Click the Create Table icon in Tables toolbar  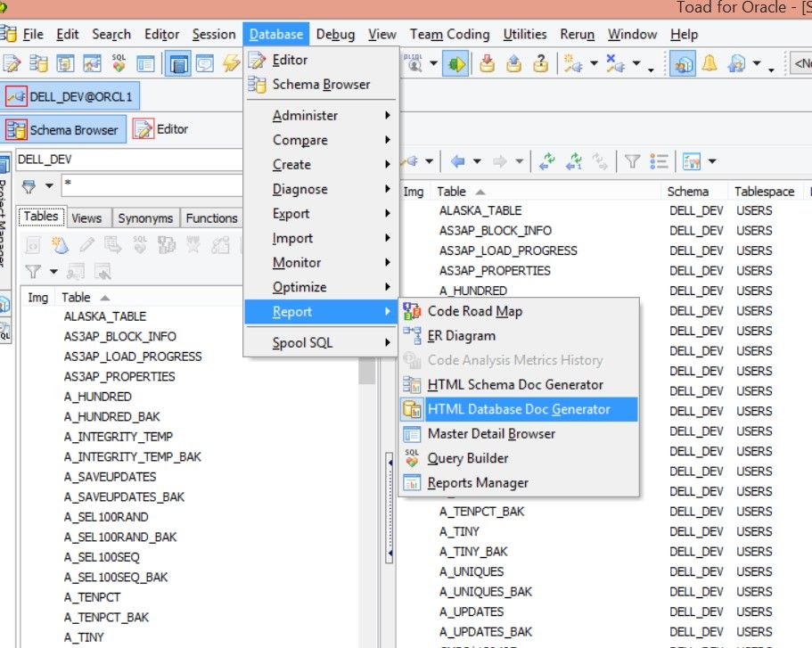[60, 245]
